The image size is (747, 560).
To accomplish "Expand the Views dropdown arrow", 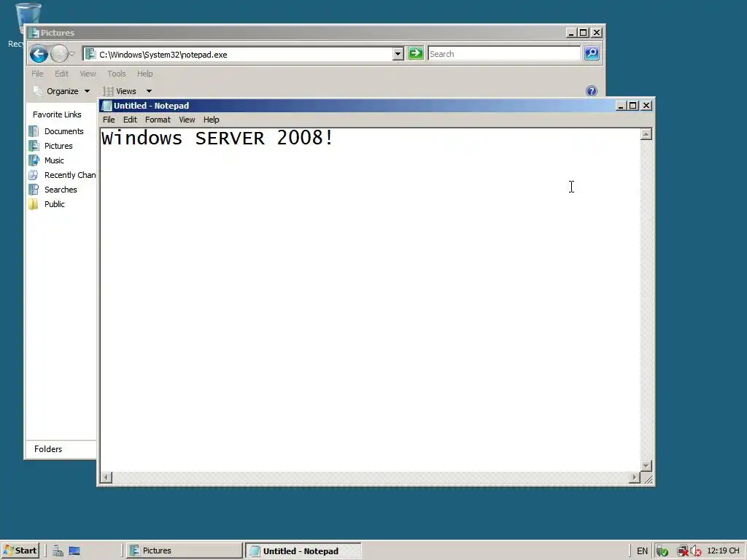I will (x=149, y=91).
